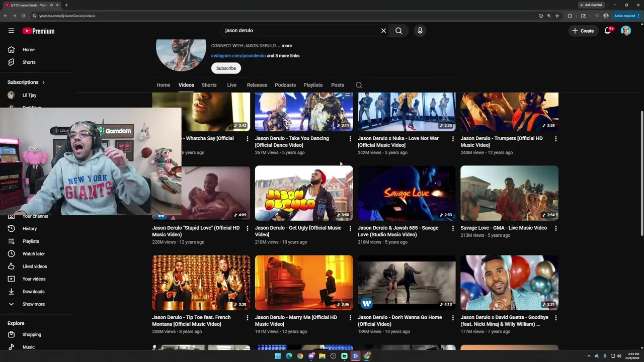
Task: Click the page vertical scrollbar
Action: 641,172
